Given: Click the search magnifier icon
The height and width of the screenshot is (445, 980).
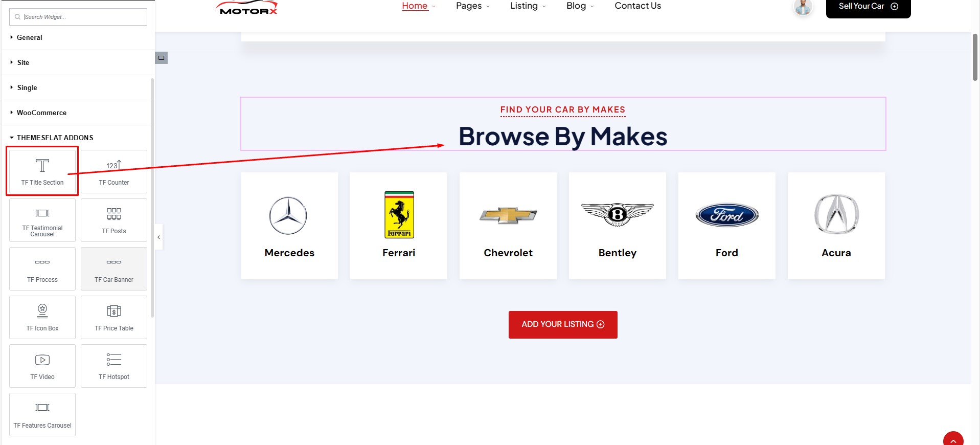Looking at the screenshot, I should click(17, 17).
